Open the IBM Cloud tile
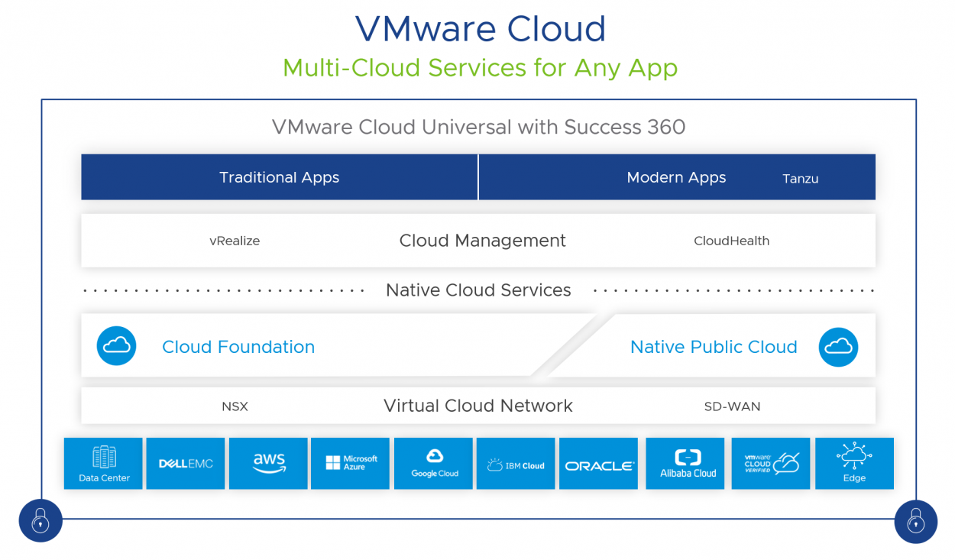The width and height of the screenshot is (955, 560). (x=516, y=464)
